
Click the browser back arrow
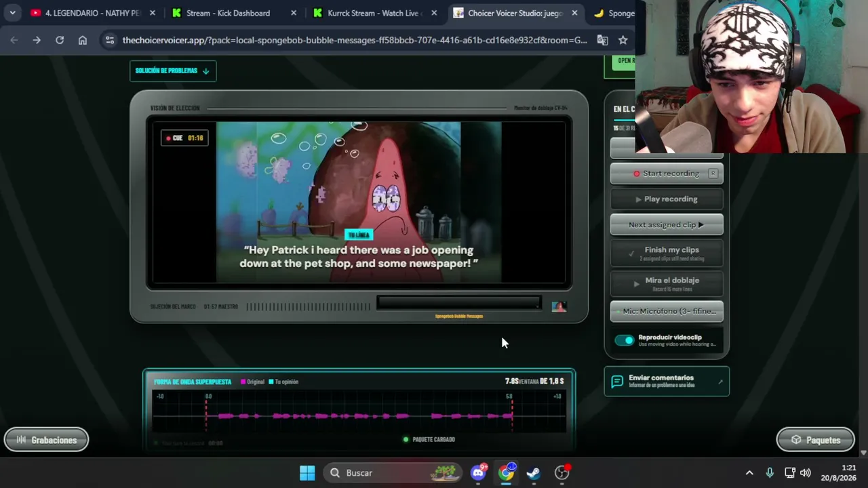click(x=14, y=40)
